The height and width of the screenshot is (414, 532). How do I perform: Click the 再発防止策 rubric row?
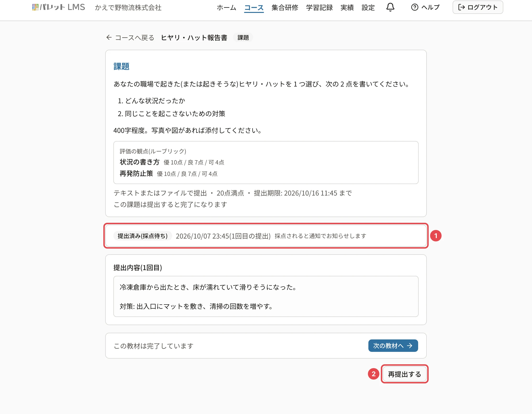click(168, 174)
